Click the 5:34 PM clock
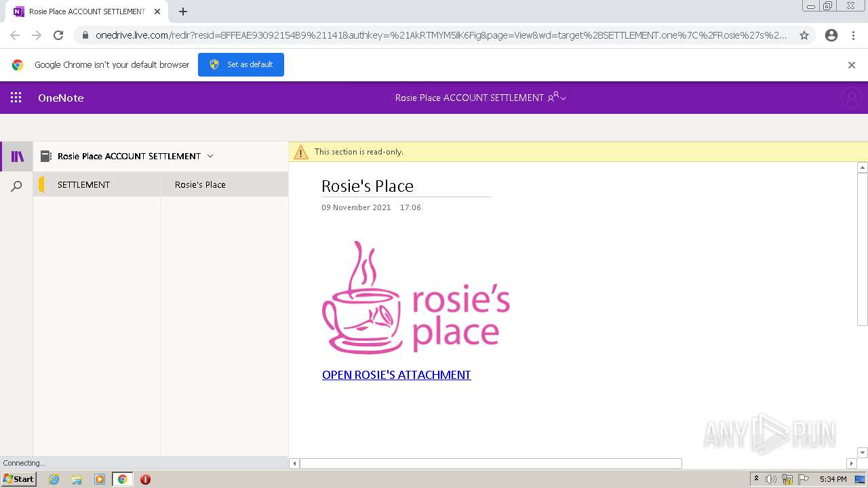This screenshot has height=488, width=868. pos(833,479)
